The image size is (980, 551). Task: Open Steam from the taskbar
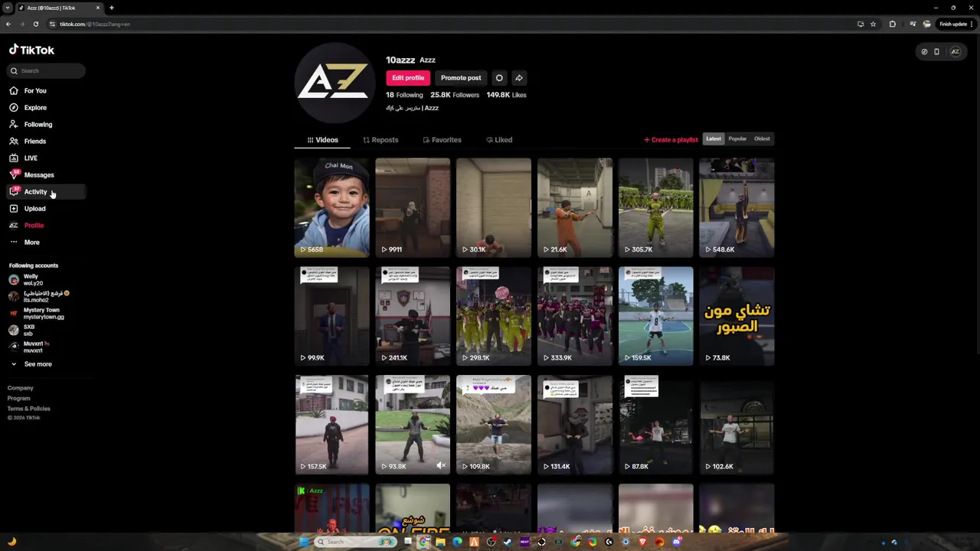(x=508, y=542)
